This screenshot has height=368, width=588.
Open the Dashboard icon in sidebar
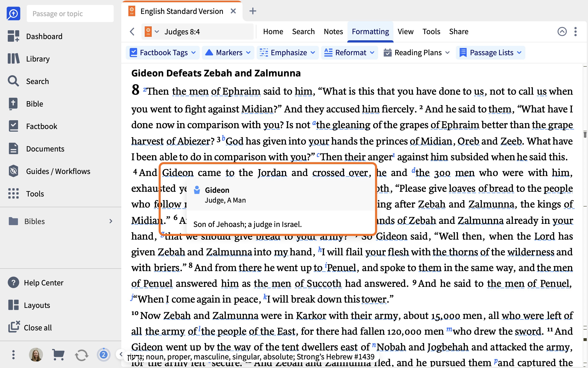tap(13, 36)
